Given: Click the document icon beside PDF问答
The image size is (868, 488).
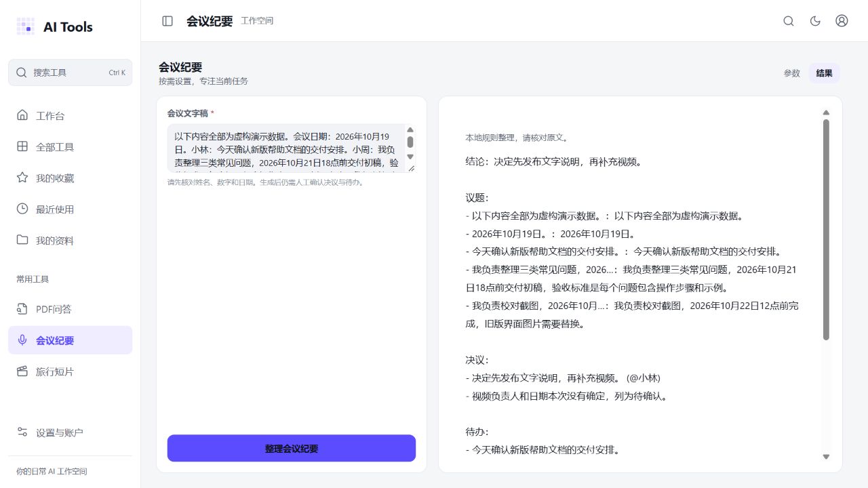Looking at the screenshot, I should 22,309.
